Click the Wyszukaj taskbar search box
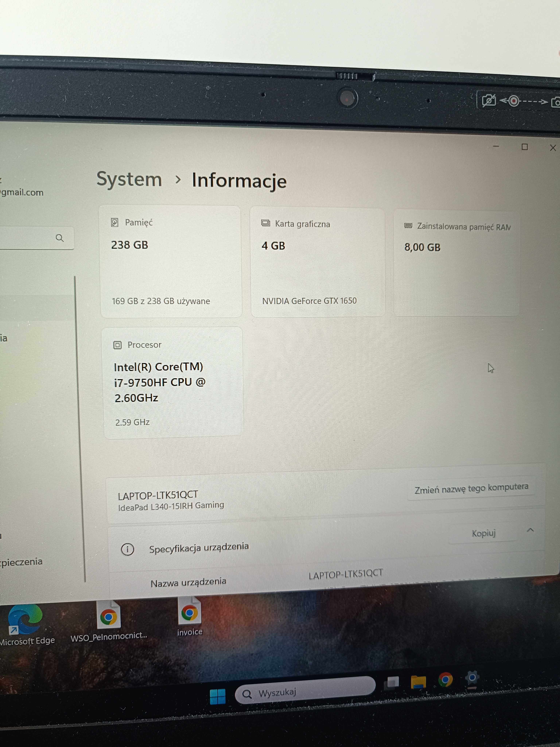Image resolution: width=560 pixels, height=747 pixels. (x=305, y=690)
